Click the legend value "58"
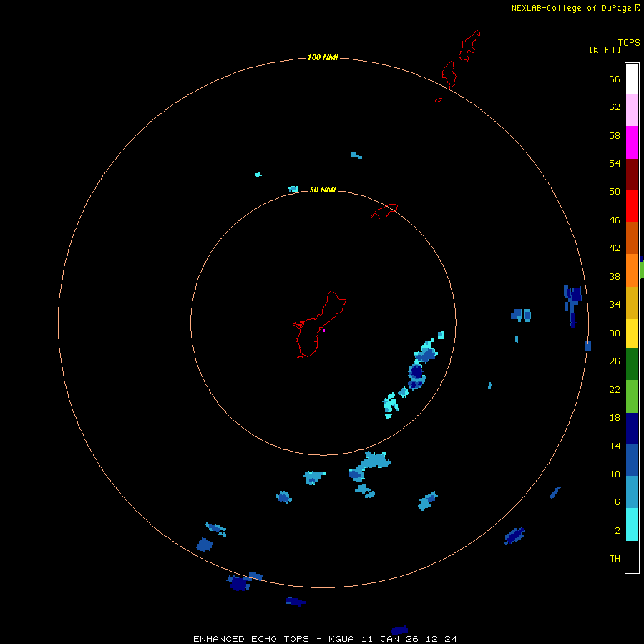The width and height of the screenshot is (644, 644). (615, 135)
